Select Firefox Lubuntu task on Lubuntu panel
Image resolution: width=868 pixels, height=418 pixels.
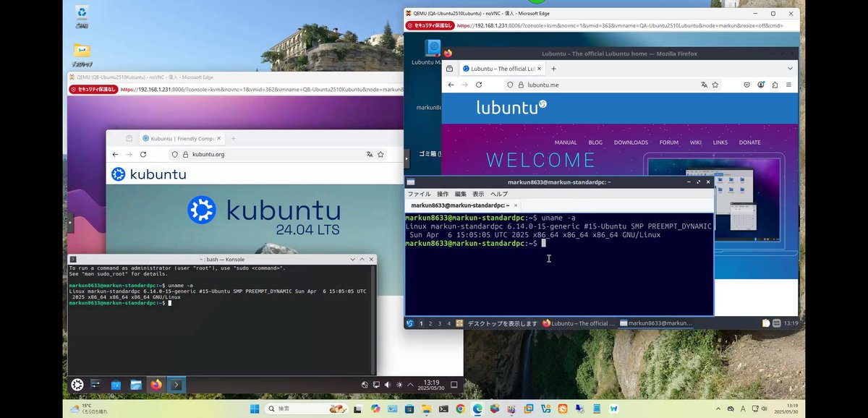coord(579,323)
